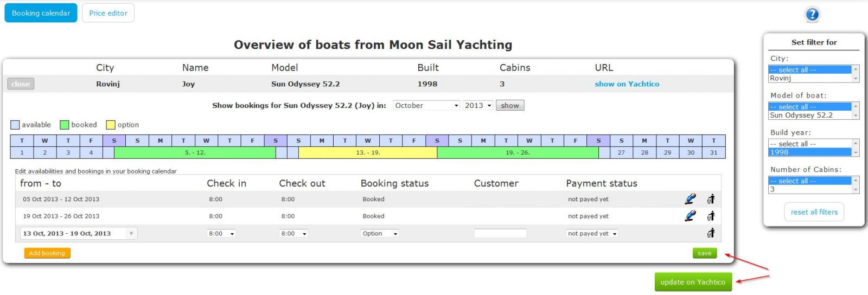Screen dimensions: 868x295
Task: Delete the 13 Oct – 19 Oct option row
Action: pyautogui.click(x=711, y=233)
